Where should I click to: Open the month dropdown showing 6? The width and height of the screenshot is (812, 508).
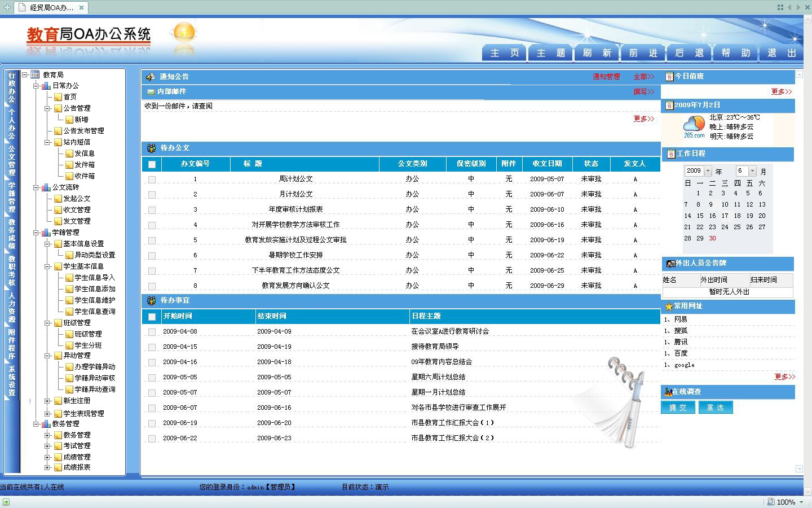click(752, 170)
